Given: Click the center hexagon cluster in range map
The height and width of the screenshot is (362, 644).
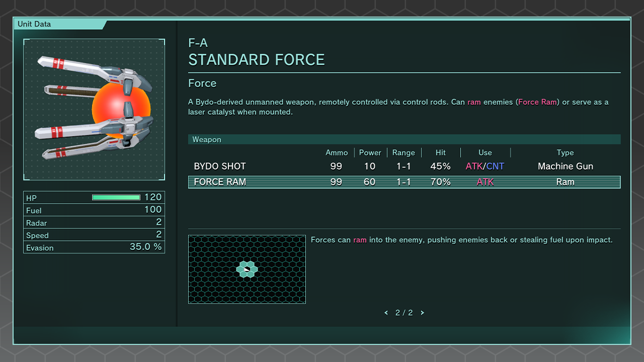Looking at the screenshot, I should [247, 269].
